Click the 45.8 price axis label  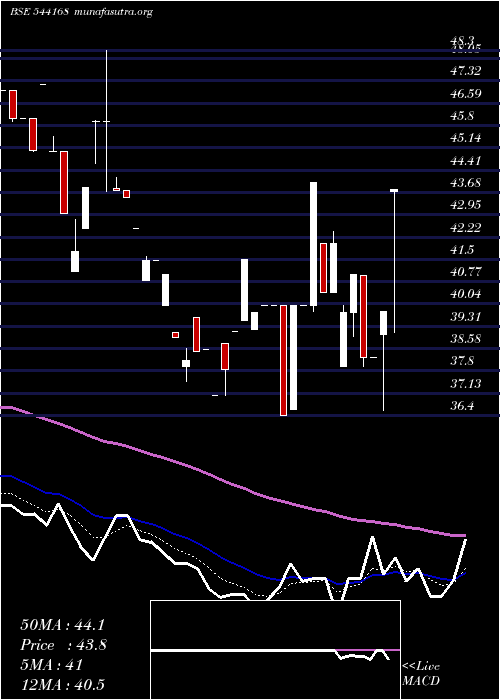click(x=462, y=116)
